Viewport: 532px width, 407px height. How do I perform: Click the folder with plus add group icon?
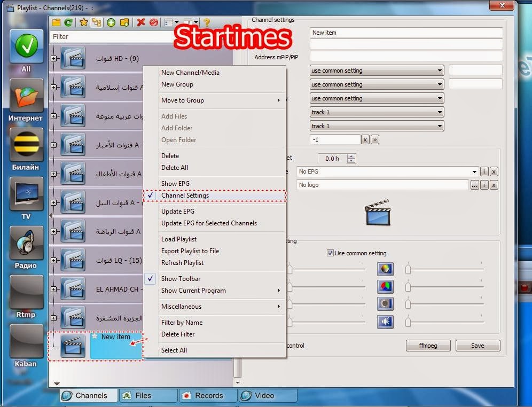124,22
